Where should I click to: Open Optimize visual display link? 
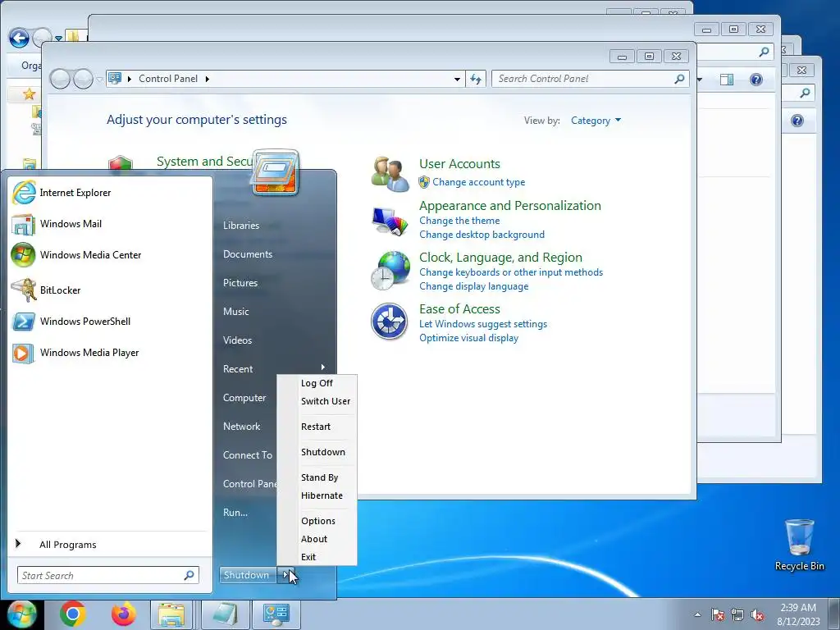[x=468, y=338]
